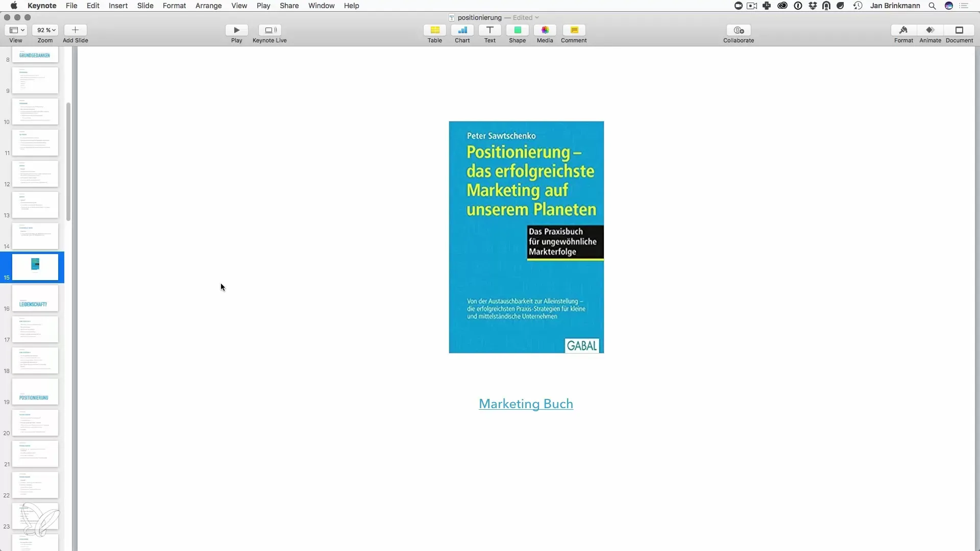Select slide 8 GRUNDGEDANKEN thumbnail
The width and height of the screenshot is (980, 551).
35,55
